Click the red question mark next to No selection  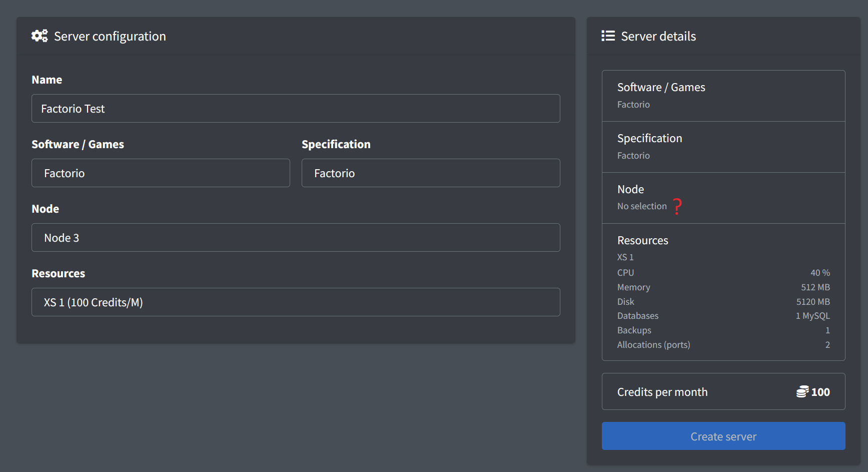[x=677, y=206]
